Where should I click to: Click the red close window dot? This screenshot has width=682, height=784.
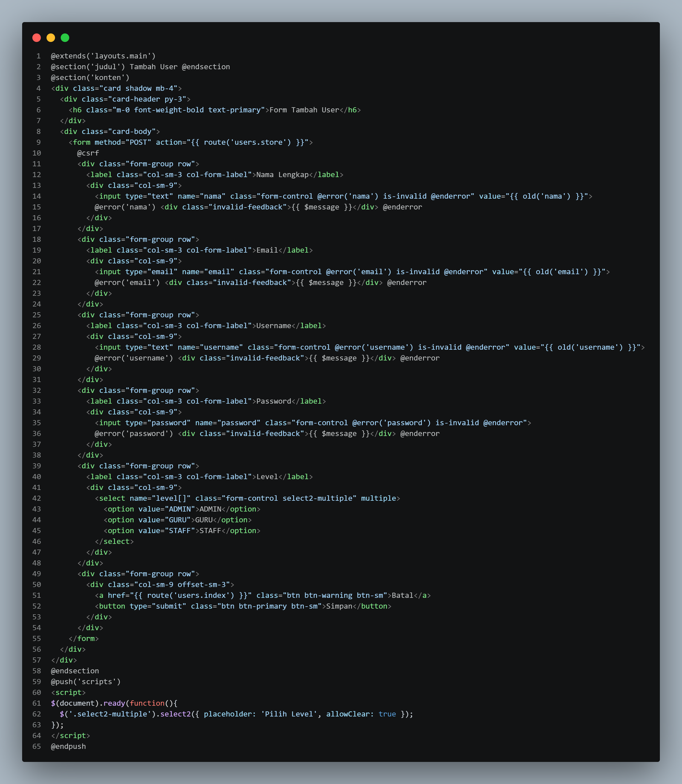[37, 38]
